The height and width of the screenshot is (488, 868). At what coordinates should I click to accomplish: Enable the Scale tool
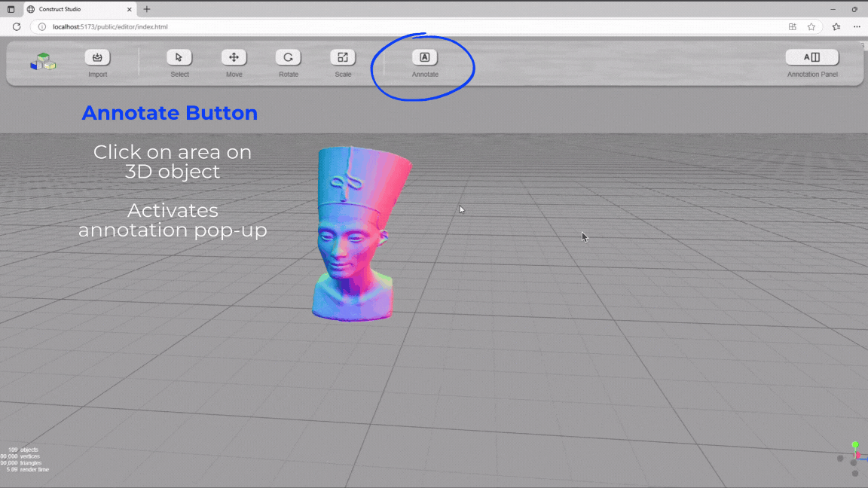tap(343, 57)
